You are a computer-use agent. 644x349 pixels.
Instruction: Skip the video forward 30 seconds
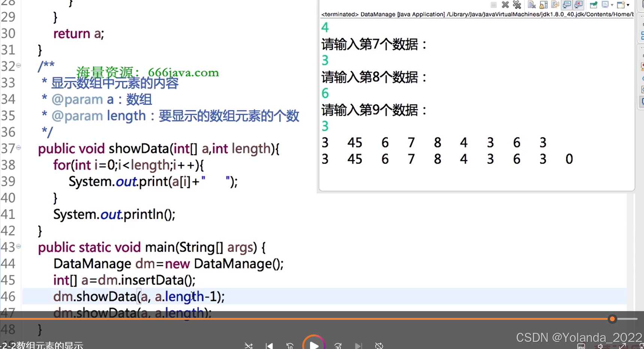point(338,346)
